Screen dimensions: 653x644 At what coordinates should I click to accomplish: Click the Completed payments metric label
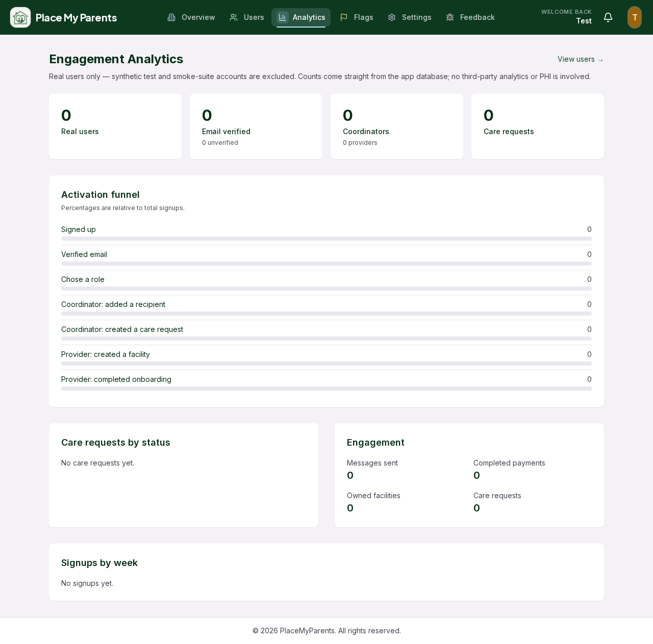click(x=509, y=463)
